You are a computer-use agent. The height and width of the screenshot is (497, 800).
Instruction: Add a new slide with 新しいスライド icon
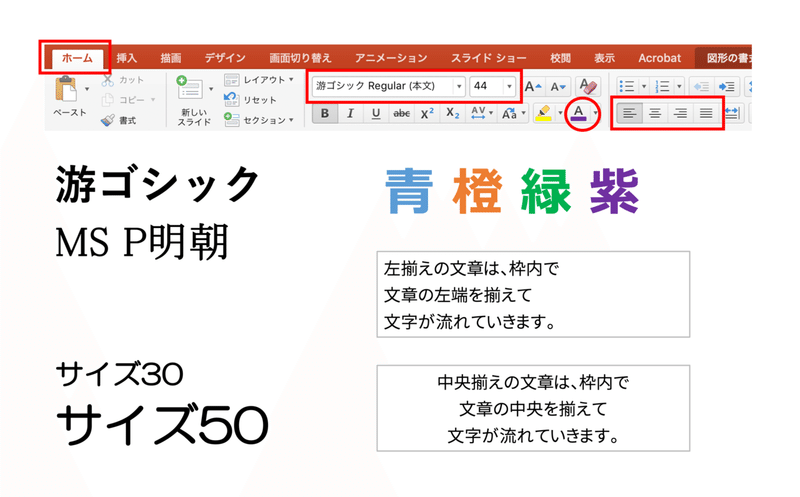point(189,88)
